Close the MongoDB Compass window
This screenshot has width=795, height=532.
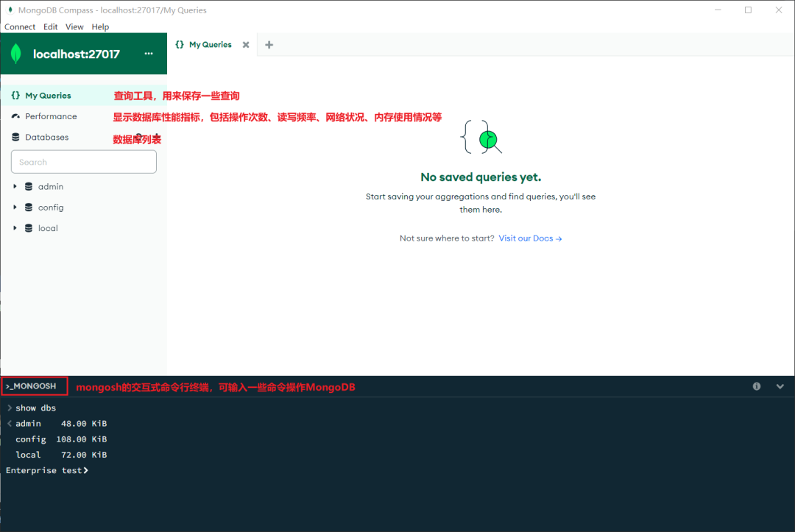click(x=779, y=10)
